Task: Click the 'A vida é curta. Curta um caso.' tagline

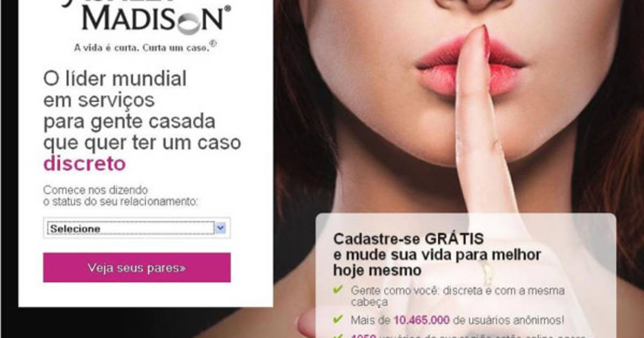Action: pos(142,47)
